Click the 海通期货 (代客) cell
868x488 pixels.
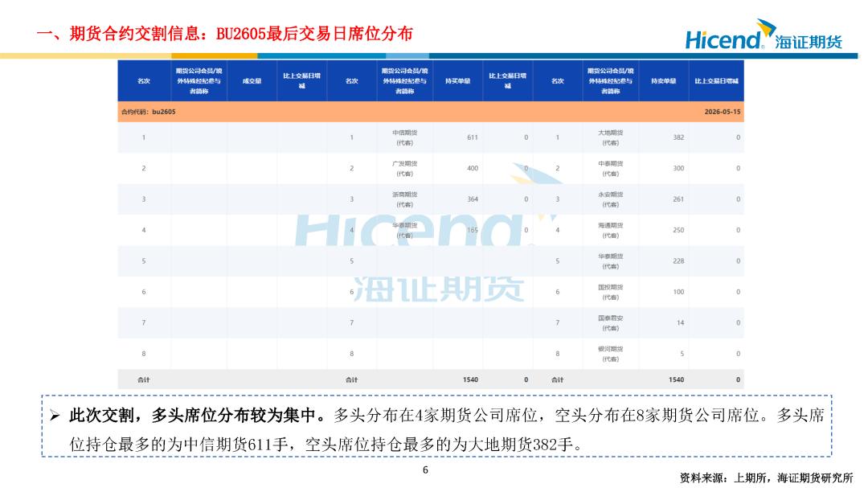[611, 231]
